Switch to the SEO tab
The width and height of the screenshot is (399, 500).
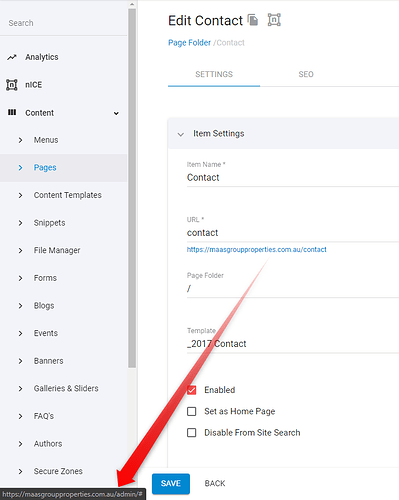click(x=306, y=74)
